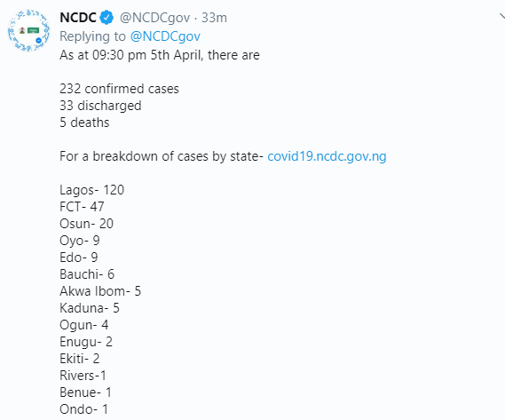Screen dimensions: 505x420
Task: Click the 'Kaduna- 5' entry
Action: 90,308
